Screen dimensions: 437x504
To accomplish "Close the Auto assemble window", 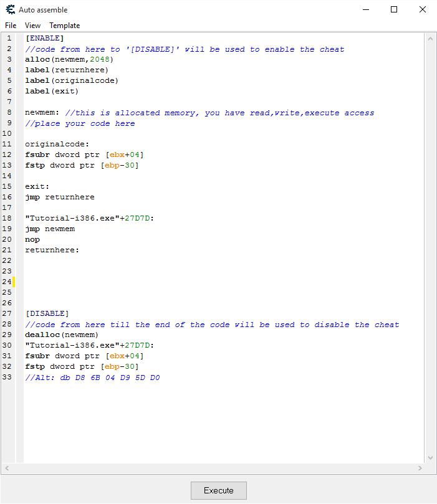I will [x=422, y=10].
